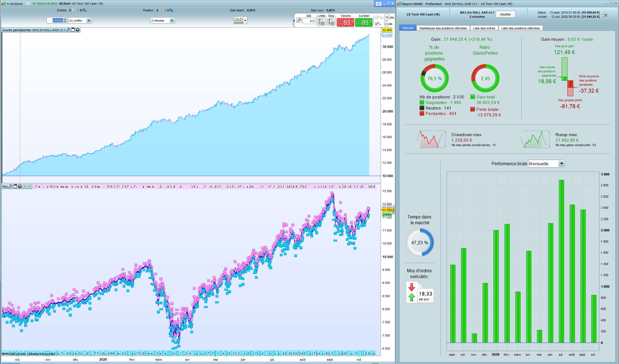
Task: Toggle the Sg checkbox
Action: 377,17
